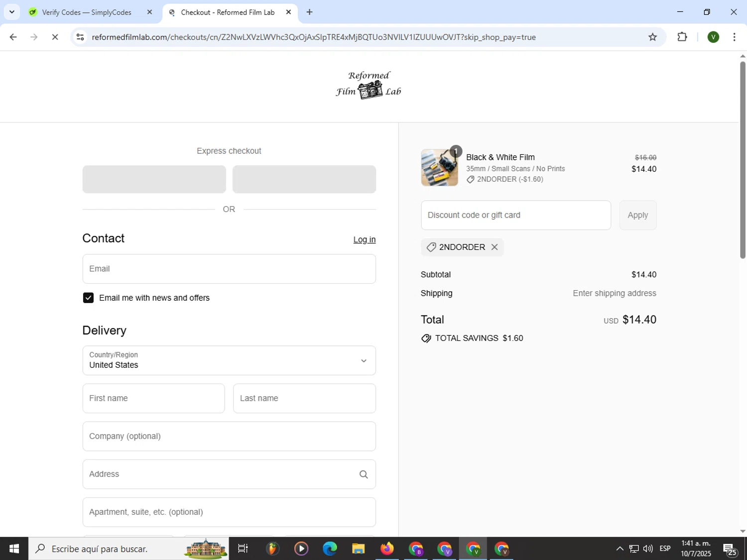Open the Windows Start menu
The width and height of the screenshot is (747, 560).
tap(14, 549)
